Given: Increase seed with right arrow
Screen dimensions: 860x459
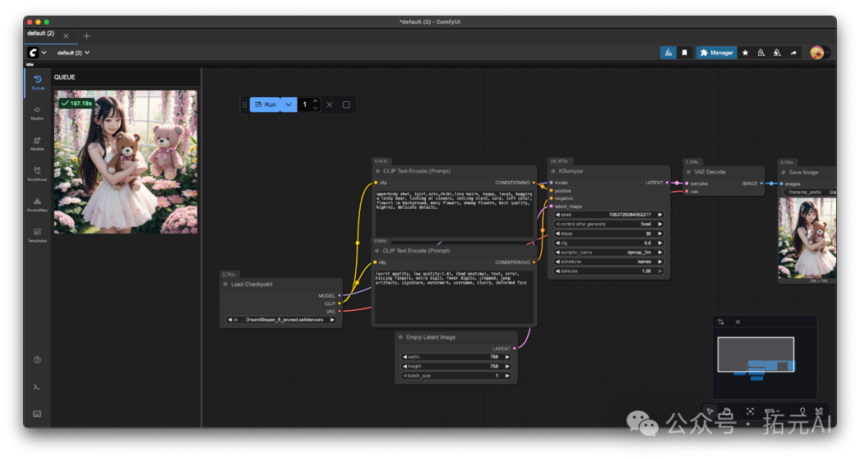Looking at the screenshot, I should pyautogui.click(x=660, y=214).
